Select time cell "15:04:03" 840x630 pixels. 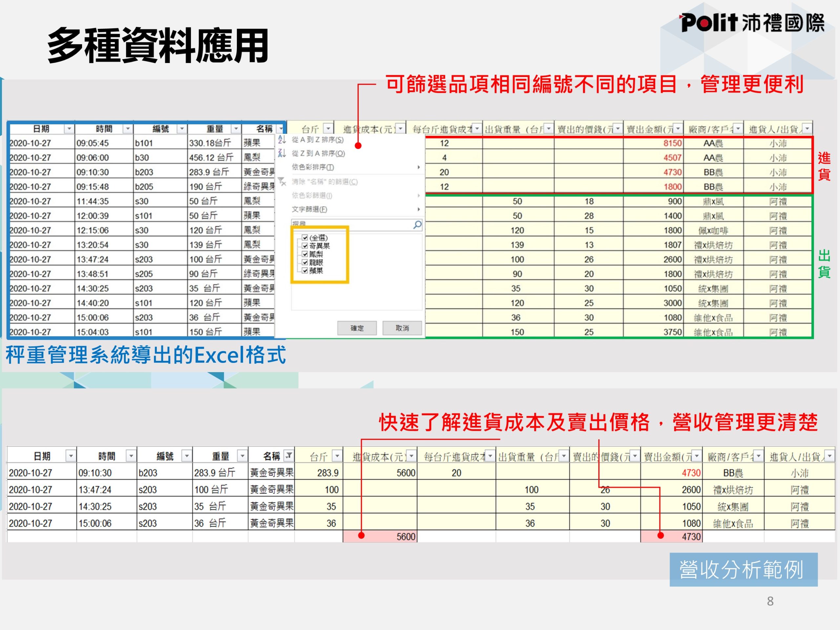point(104,332)
